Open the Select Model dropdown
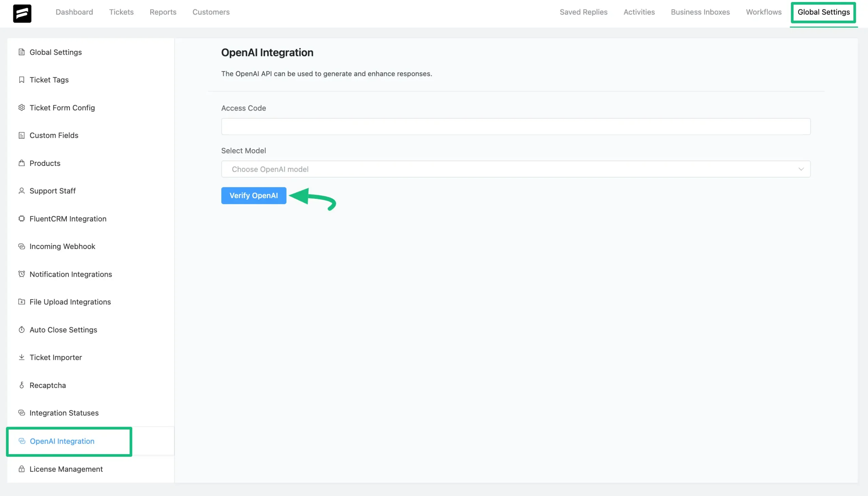The height and width of the screenshot is (496, 868). [511, 169]
